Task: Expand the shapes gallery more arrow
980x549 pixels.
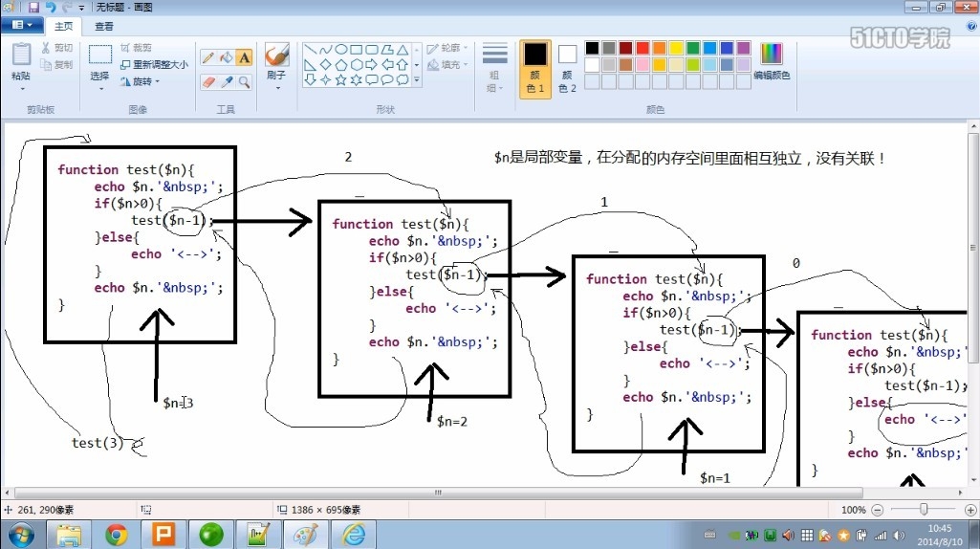Action: pyautogui.click(x=417, y=80)
